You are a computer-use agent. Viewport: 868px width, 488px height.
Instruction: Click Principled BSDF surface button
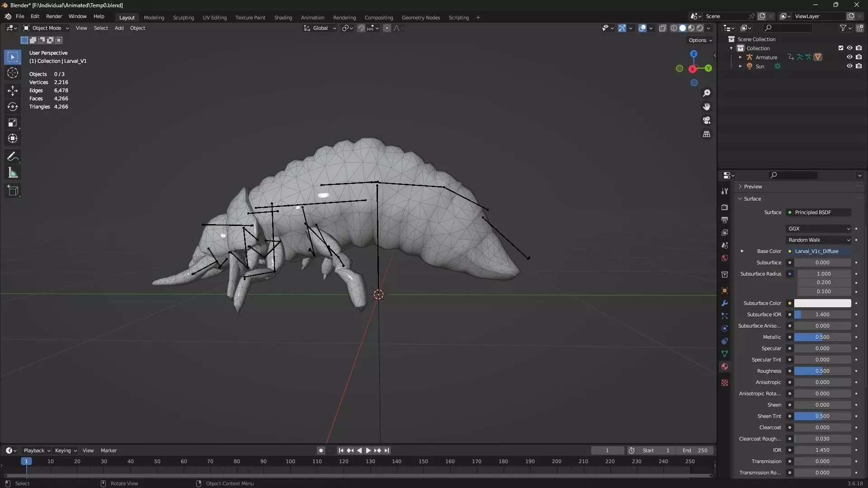(819, 212)
